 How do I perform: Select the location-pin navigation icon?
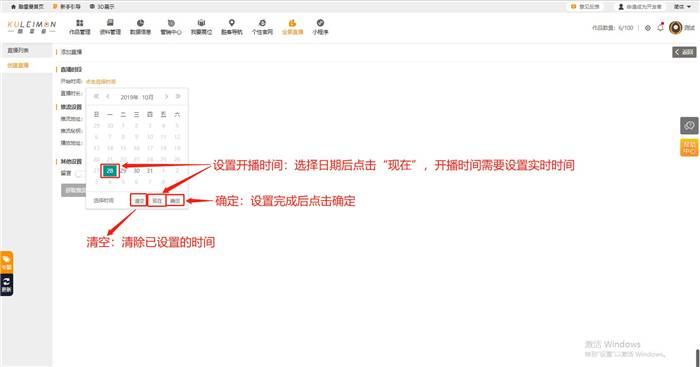(232, 23)
